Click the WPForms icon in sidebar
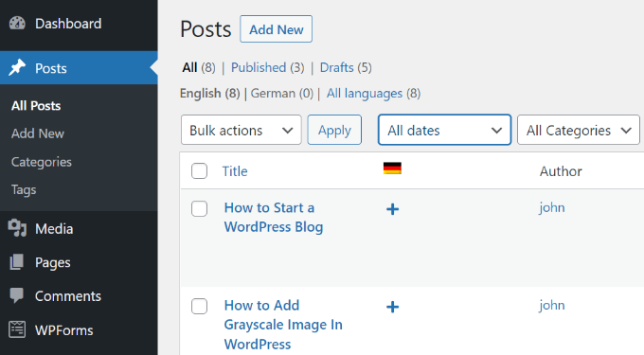The width and height of the screenshot is (644, 355). click(x=17, y=329)
